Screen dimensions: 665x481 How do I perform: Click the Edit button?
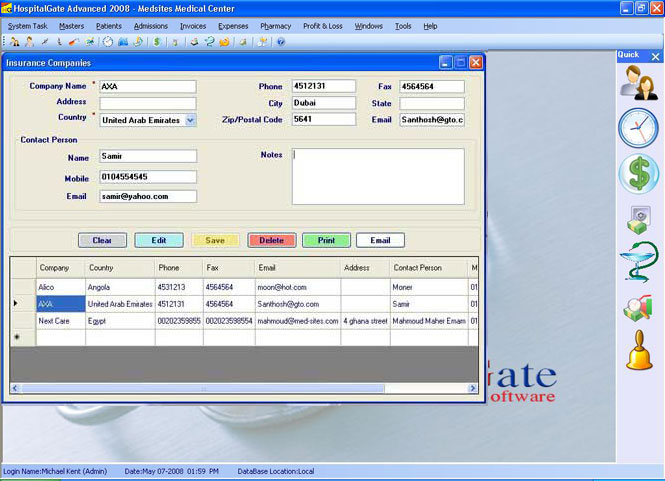pos(159,240)
